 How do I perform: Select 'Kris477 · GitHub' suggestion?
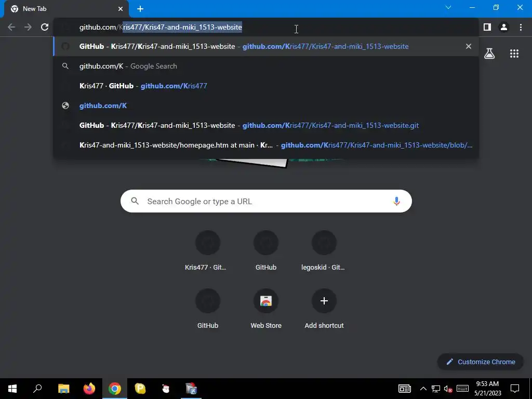[x=266, y=86]
